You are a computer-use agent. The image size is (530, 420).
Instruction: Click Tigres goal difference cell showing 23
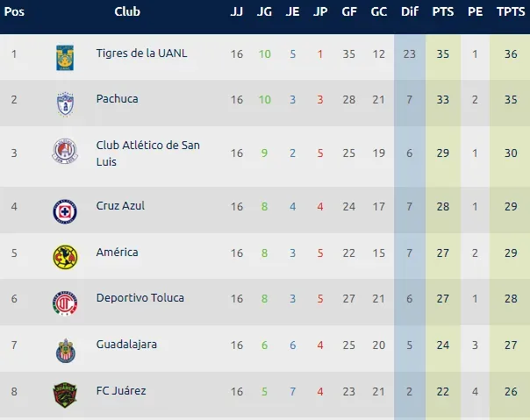pos(409,54)
